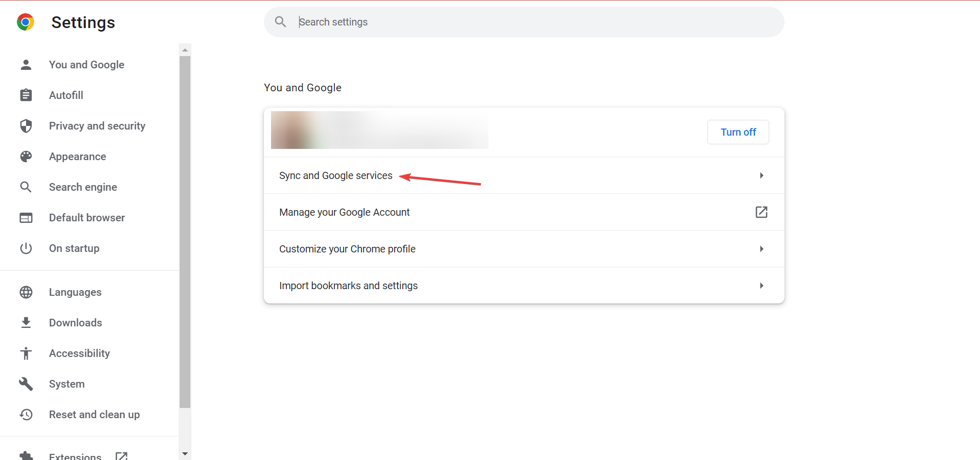Expand Sync and Google services arrow
Viewport: 980px width, 460px height.
tap(762, 175)
